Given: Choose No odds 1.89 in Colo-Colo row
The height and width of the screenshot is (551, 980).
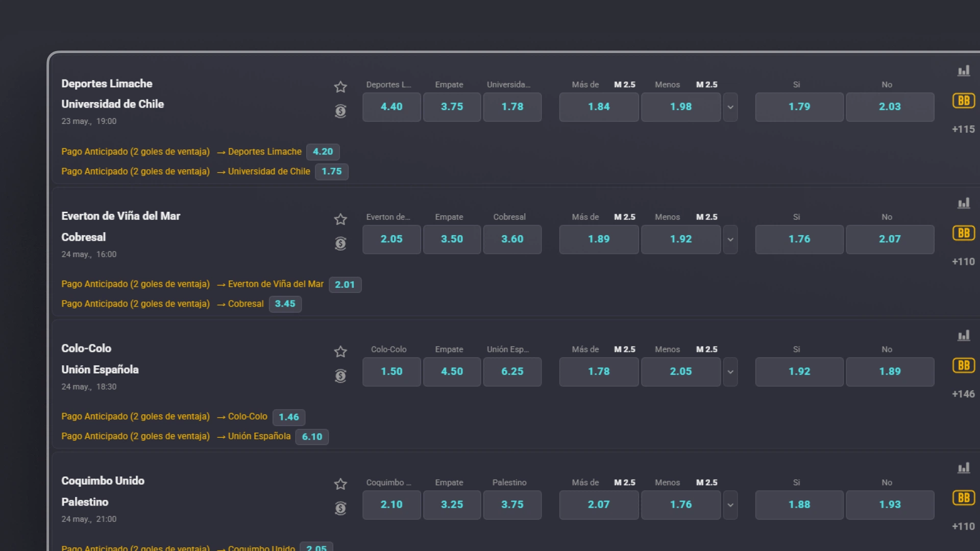Looking at the screenshot, I should 890,372.
